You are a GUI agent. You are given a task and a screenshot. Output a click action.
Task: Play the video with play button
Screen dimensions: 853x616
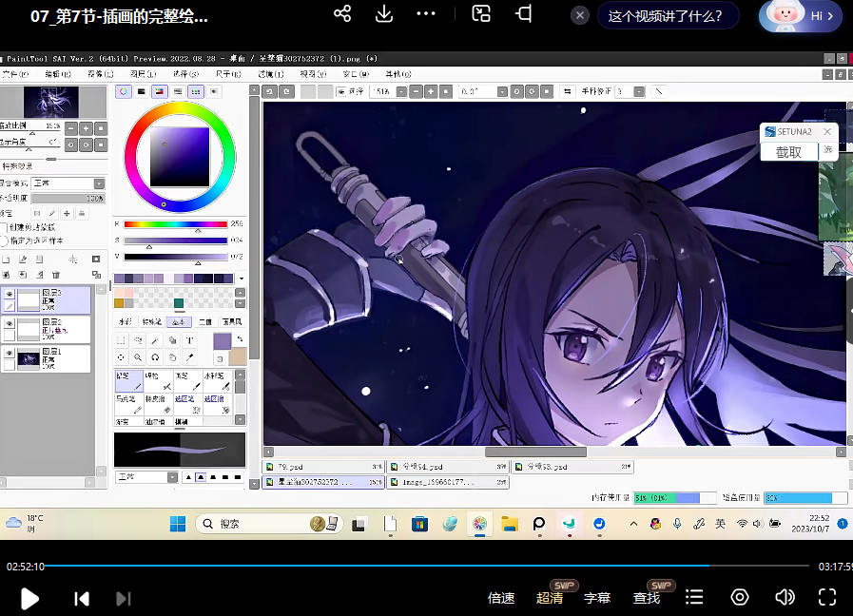(29, 598)
